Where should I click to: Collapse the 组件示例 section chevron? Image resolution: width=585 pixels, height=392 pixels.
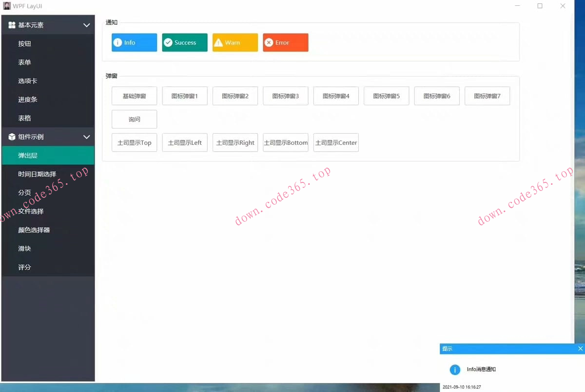click(86, 137)
